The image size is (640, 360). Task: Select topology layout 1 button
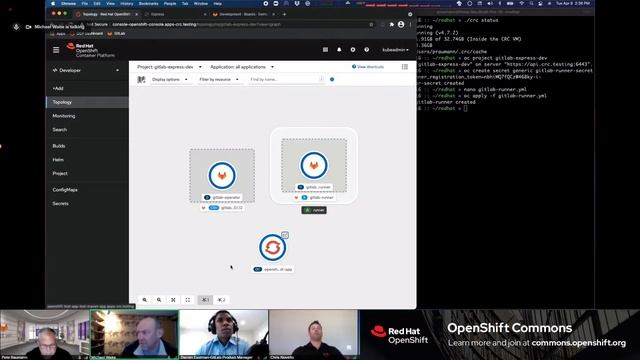[x=205, y=300]
